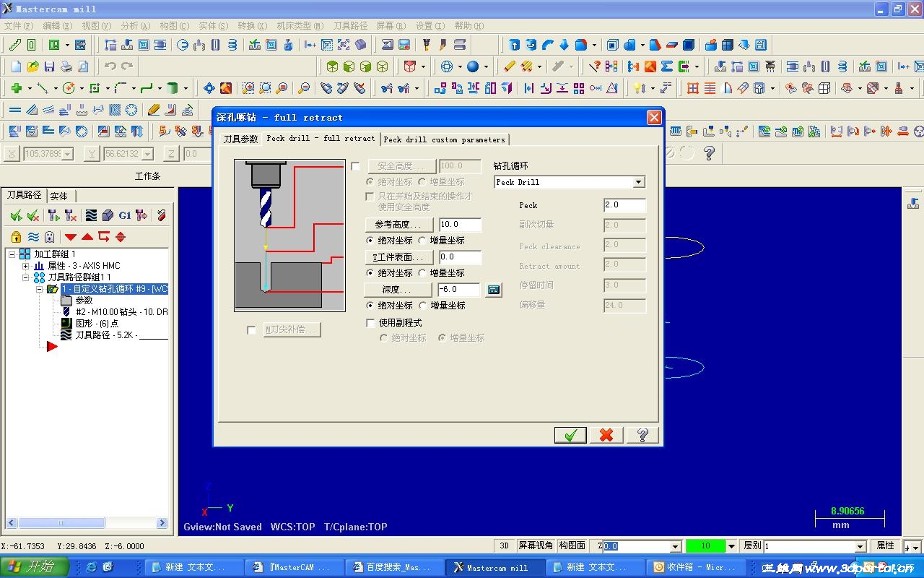This screenshot has width=924, height=578.
Task: Click the globe wireframe view icon
Action: point(447,66)
